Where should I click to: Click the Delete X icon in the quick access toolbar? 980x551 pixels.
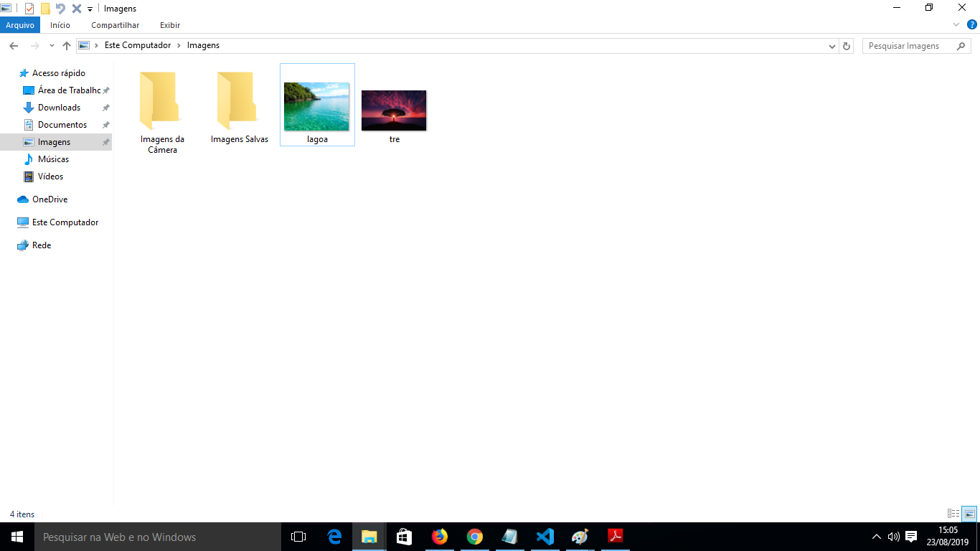[76, 9]
